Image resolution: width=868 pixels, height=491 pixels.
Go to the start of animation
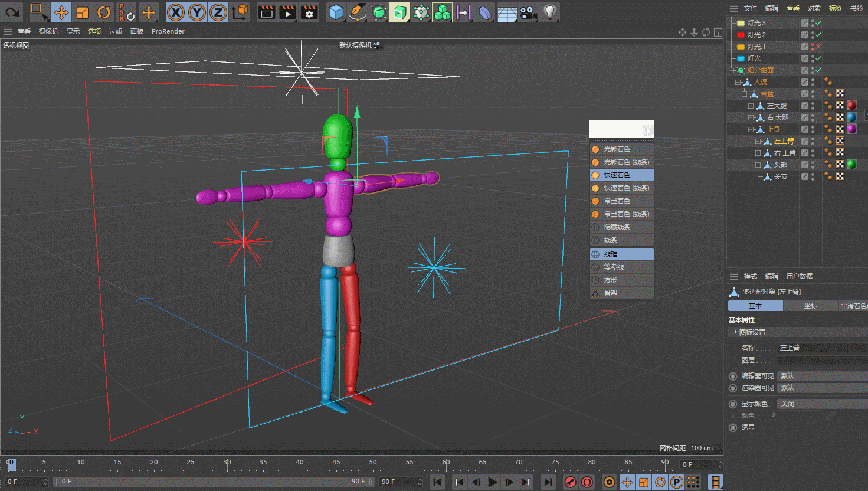[x=437, y=482]
